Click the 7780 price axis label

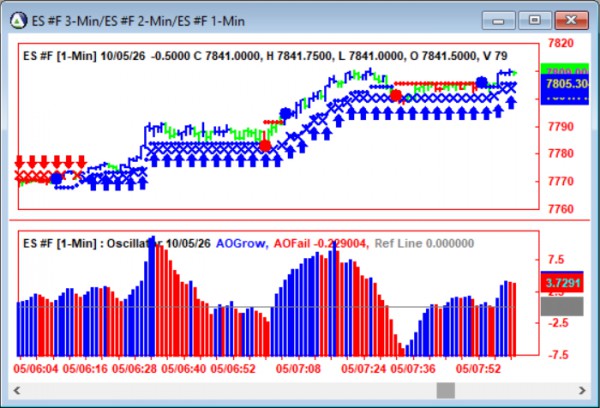(561, 153)
